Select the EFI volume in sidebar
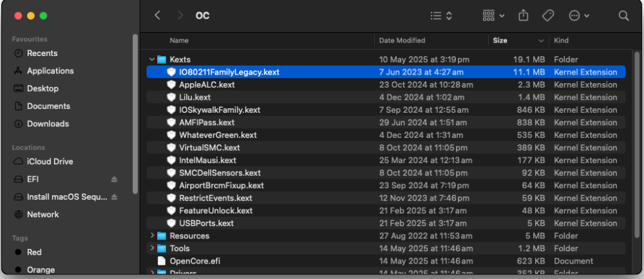The width and height of the screenshot is (644, 279). click(x=33, y=180)
